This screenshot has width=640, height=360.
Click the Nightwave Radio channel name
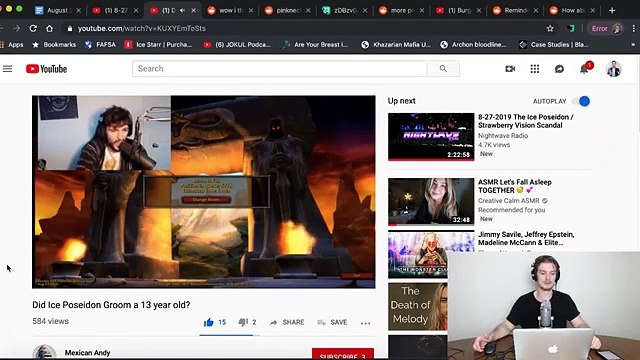[x=503, y=136]
